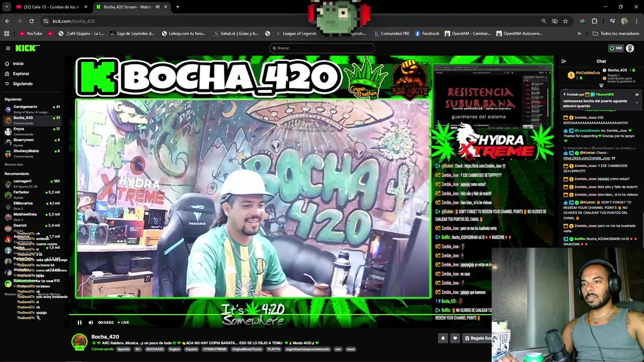Click the PlzCallMeDub gifter name
Viewport: 644px width, 362px height.
(588, 73)
